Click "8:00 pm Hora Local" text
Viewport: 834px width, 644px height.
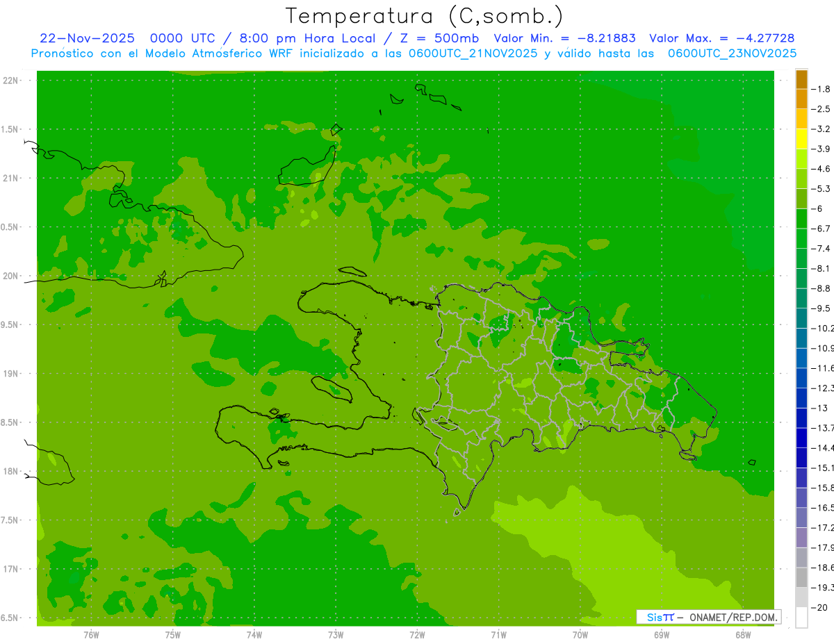click(306, 38)
